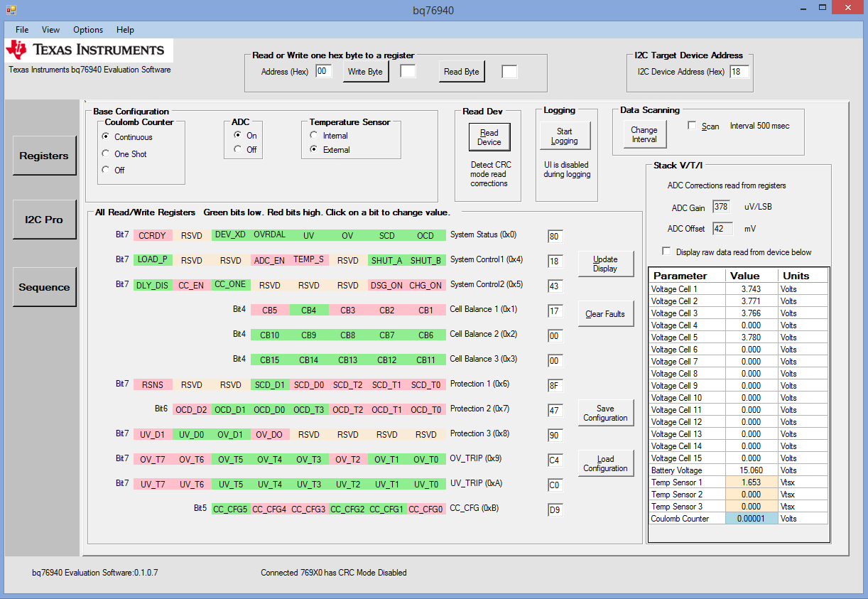Click Change Interval button
The width and height of the screenshot is (868, 599).
click(644, 134)
